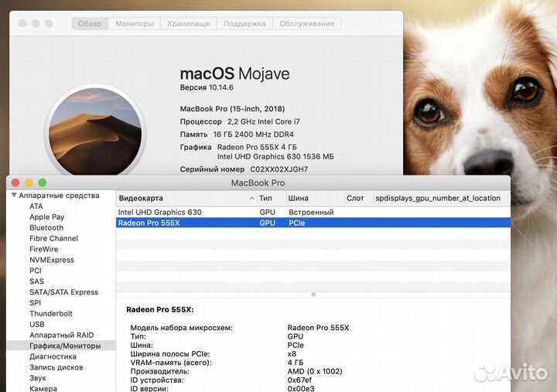Screen dimensions: 557x392
Task: Open the Обслуживание tab
Action: [x=306, y=24]
